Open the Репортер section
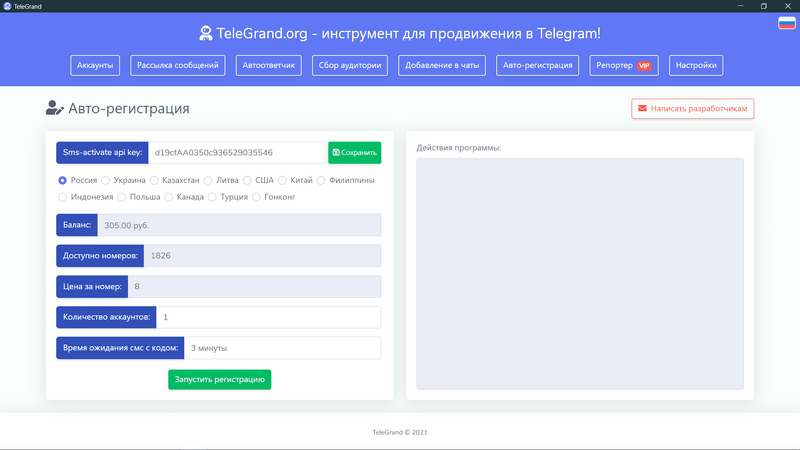 [624, 65]
